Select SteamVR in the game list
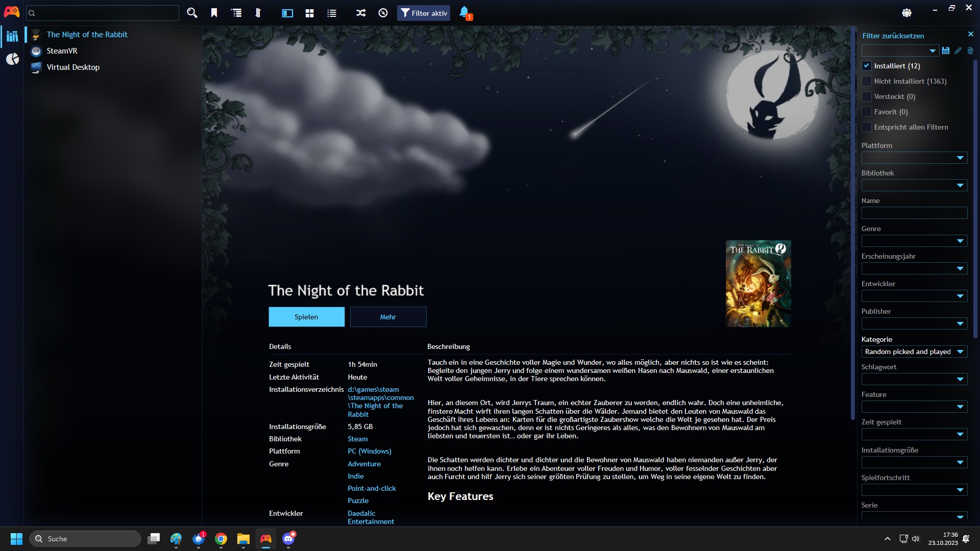Viewport: 980px width, 551px height. click(61, 51)
